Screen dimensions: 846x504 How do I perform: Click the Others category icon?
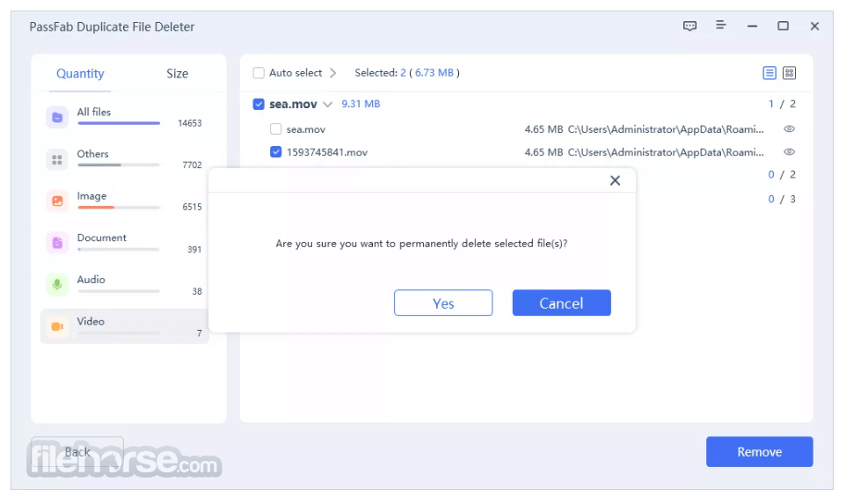(57, 159)
